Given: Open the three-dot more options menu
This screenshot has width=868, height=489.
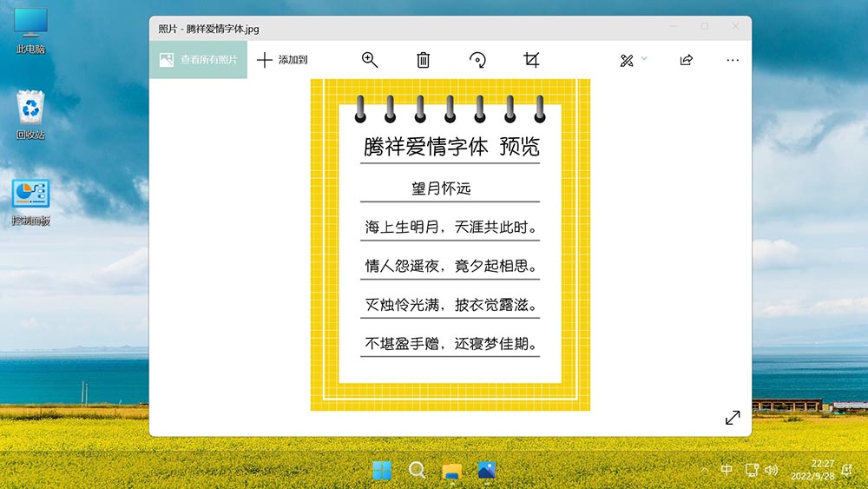Looking at the screenshot, I should (x=733, y=60).
